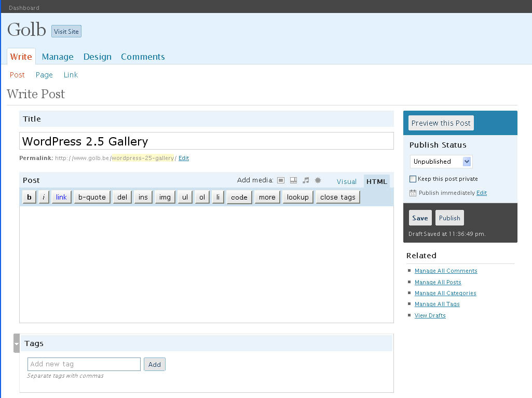Open the Publish Status dropdown

tap(441, 162)
